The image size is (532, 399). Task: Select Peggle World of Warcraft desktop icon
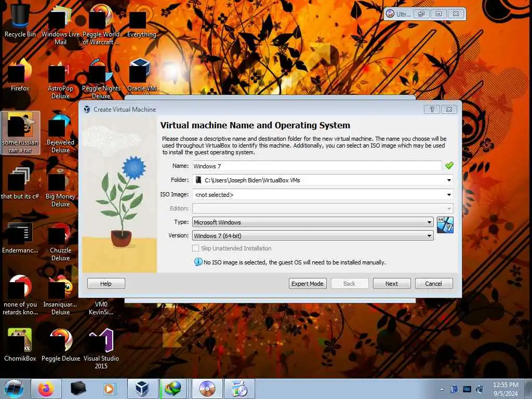pos(101,24)
